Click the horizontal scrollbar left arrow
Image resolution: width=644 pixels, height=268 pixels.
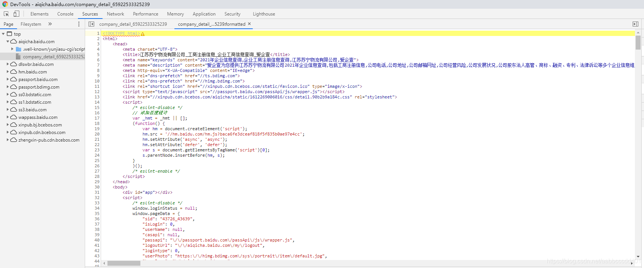104,263
